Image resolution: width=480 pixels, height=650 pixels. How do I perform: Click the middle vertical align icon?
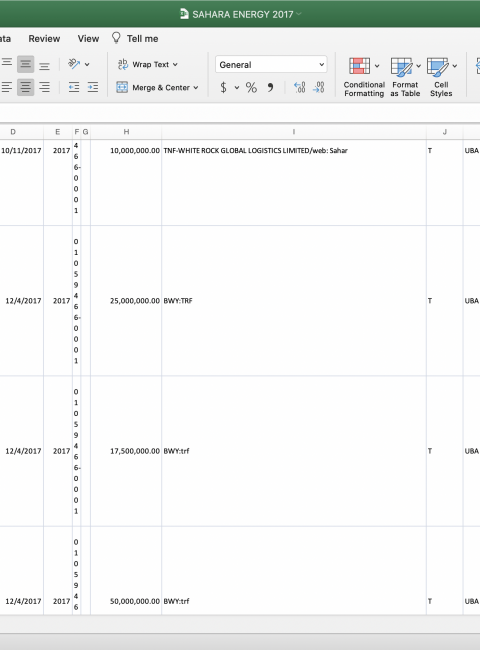25,64
